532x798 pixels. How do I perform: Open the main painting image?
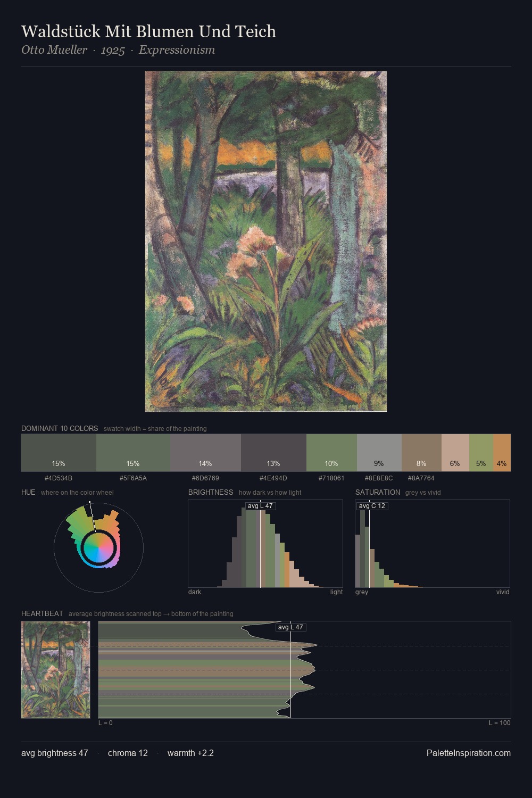[266, 242]
